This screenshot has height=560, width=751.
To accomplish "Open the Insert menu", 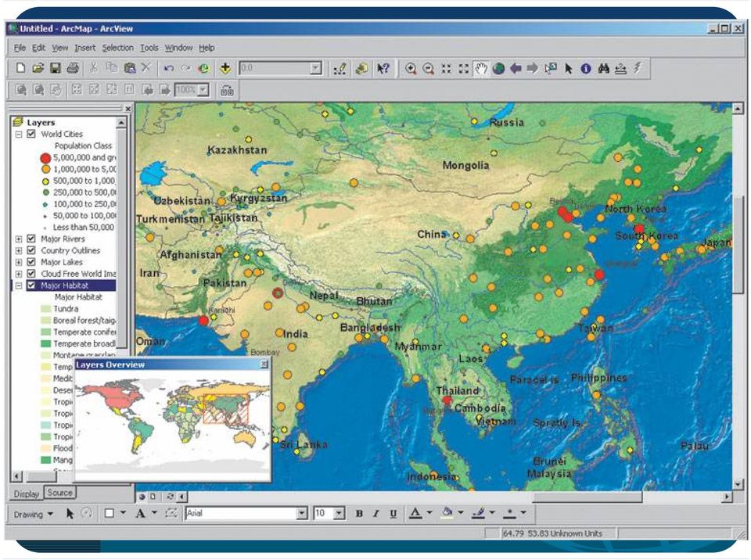I will (x=84, y=48).
